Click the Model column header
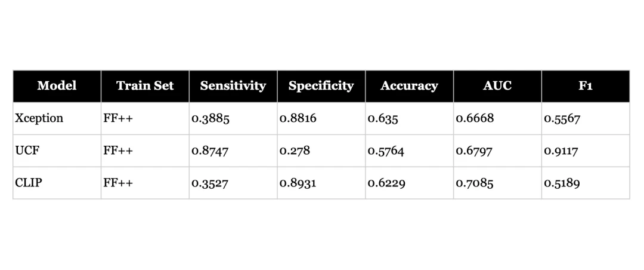644x270 pixels. point(57,86)
